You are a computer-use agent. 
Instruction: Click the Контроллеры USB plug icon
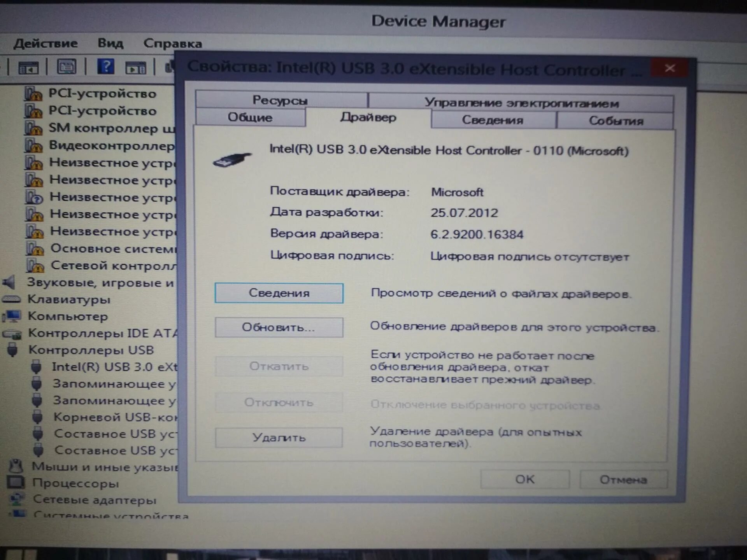point(12,350)
